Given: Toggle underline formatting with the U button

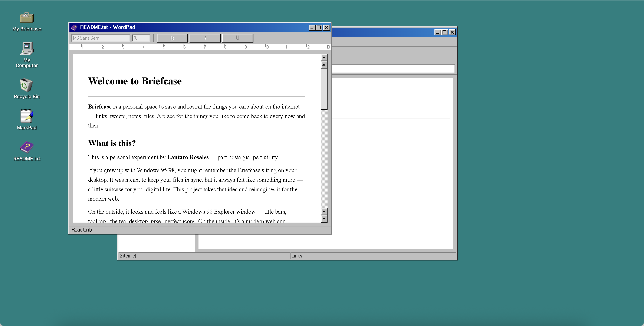Looking at the screenshot, I should 237,38.
